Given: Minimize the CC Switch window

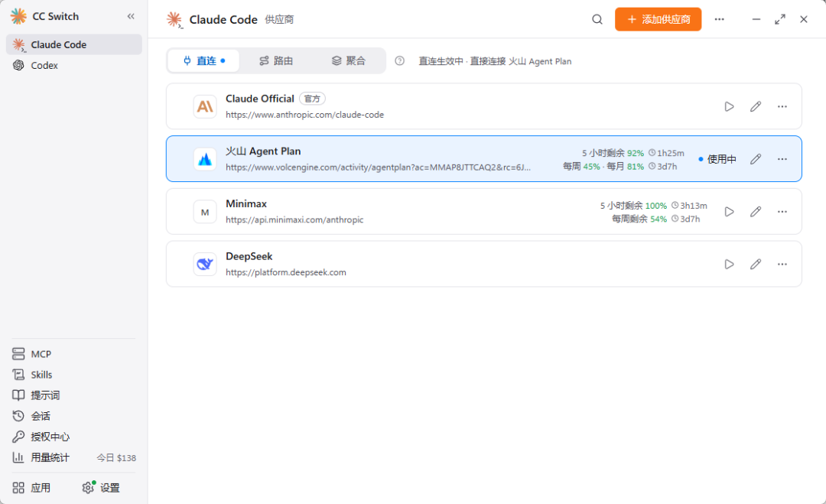Looking at the screenshot, I should [756, 19].
